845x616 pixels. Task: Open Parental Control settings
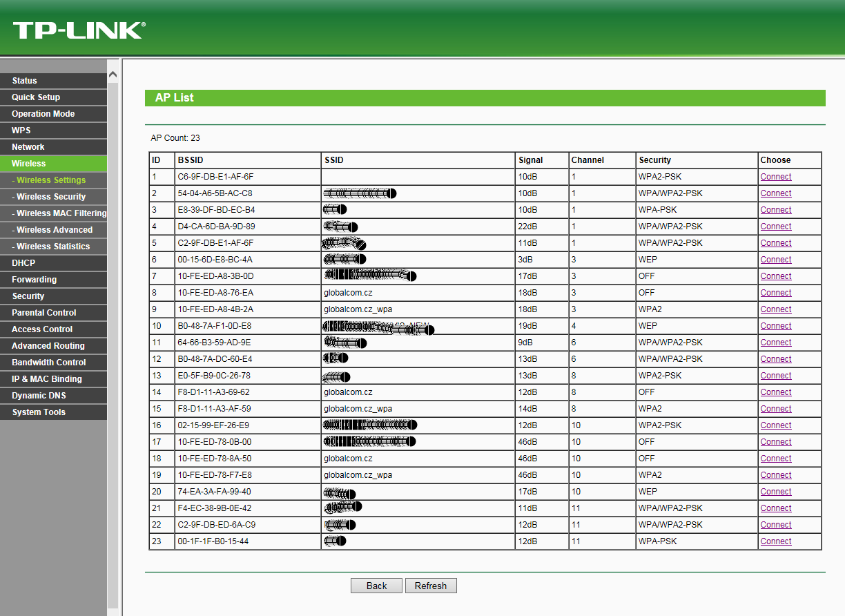[x=53, y=313]
